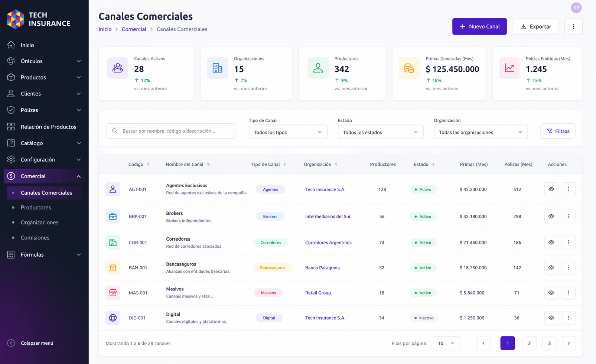The image size is (596, 364).
Task: Click the Bancaseguros bank building row icon
Action: [x=113, y=267]
